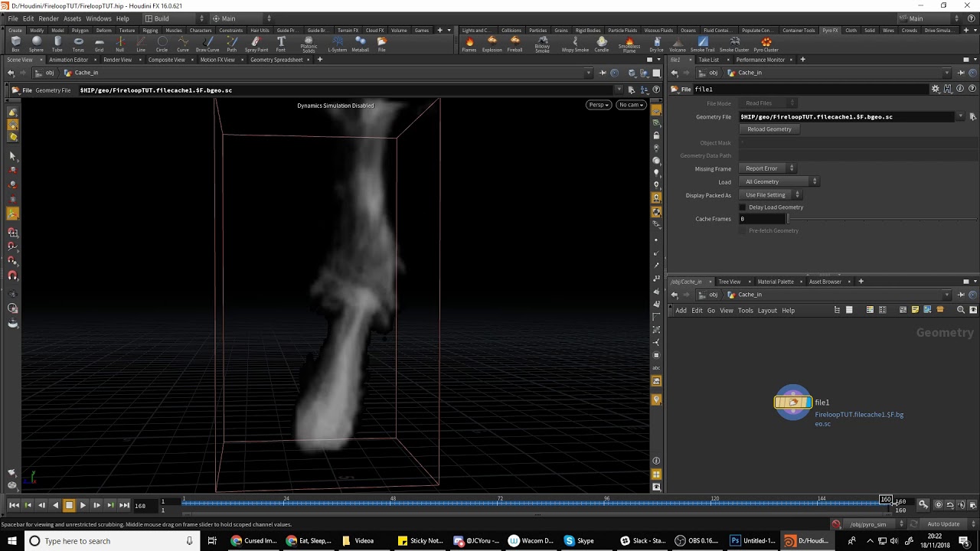Select the Circle shelf tool
980x551 pixels.
pyautogui.click(x=162, y=44)
